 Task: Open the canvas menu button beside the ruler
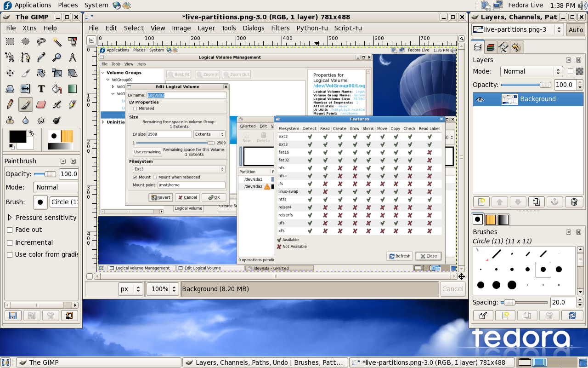point(91,40)
